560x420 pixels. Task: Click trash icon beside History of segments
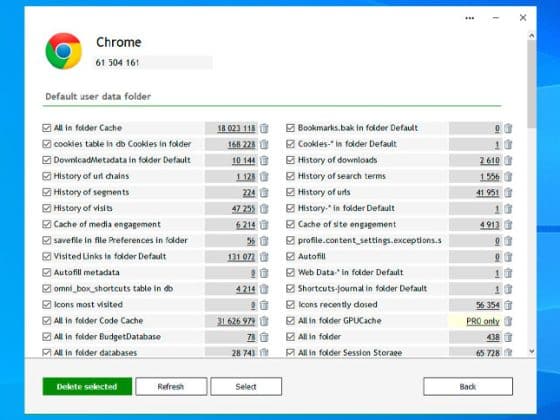(x=264, y=192)
